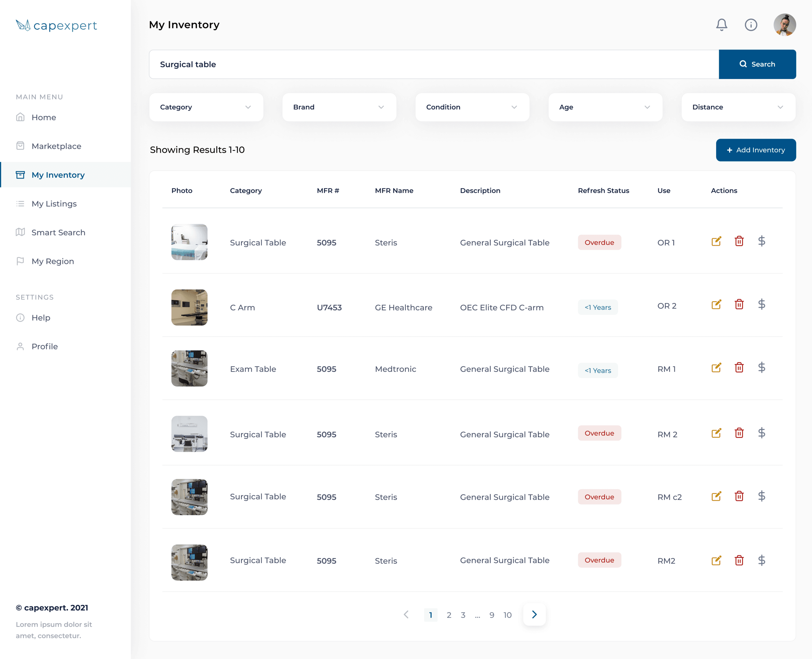Delete the C Arm OR 2 row
Image resolution: width=812 pixels, height=659 pixels.
point(739,304)
